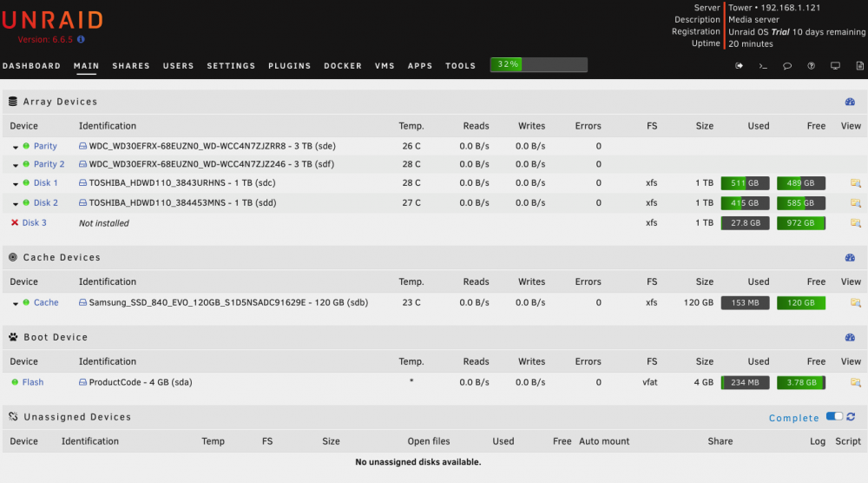This screenshot has width=868, height=483.
Task: Click the Flash used 234 MB bar
Action: (745, 383)
